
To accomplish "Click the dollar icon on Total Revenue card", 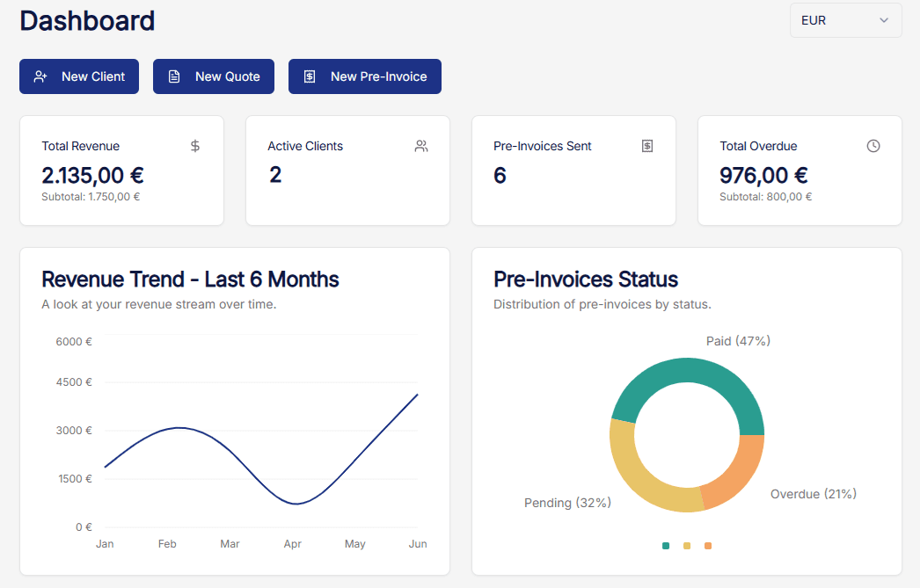I will [194, 146].
